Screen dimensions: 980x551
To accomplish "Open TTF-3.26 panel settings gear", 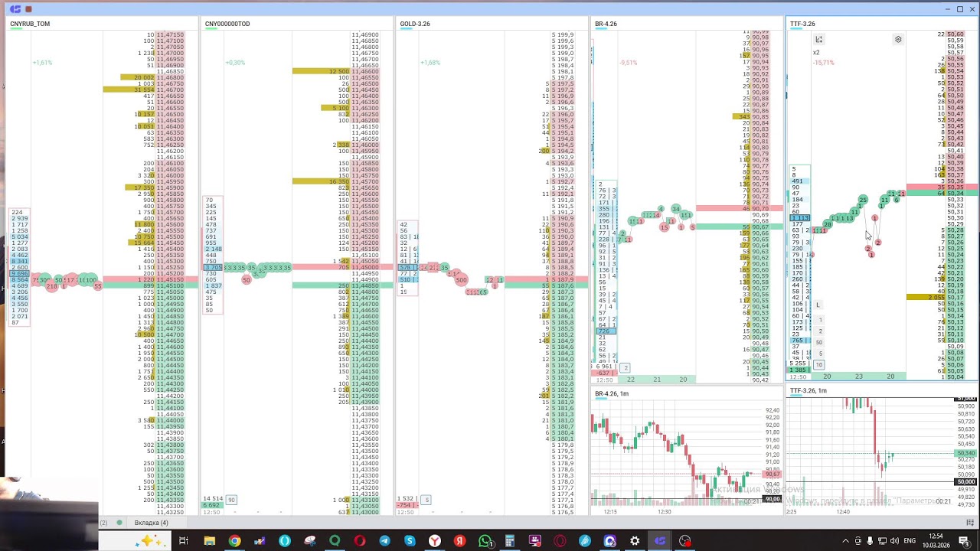I will pos(898,40).
